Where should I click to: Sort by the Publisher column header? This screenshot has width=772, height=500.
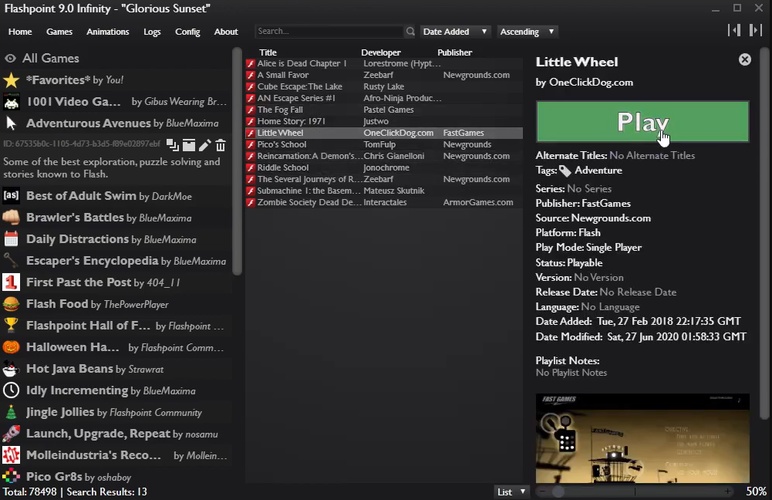454,52
